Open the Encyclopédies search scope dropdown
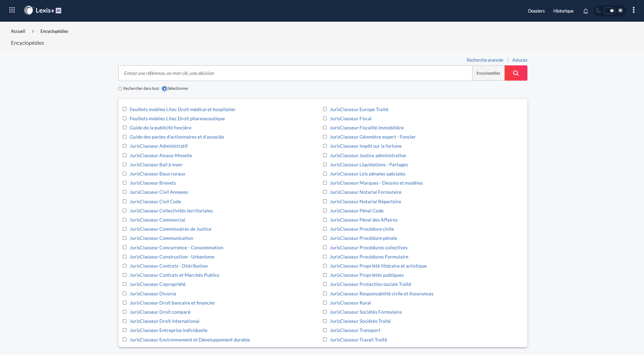 tap(488, 73)
